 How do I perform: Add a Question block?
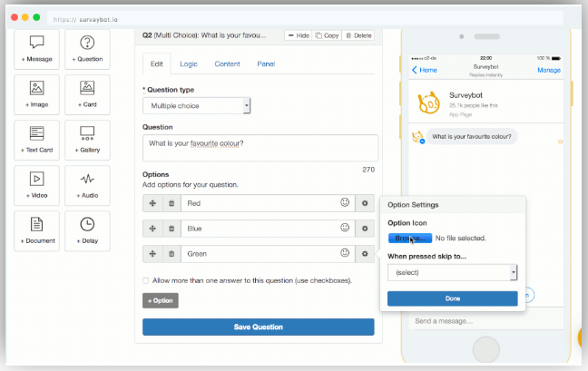click(x=87, y=49)
